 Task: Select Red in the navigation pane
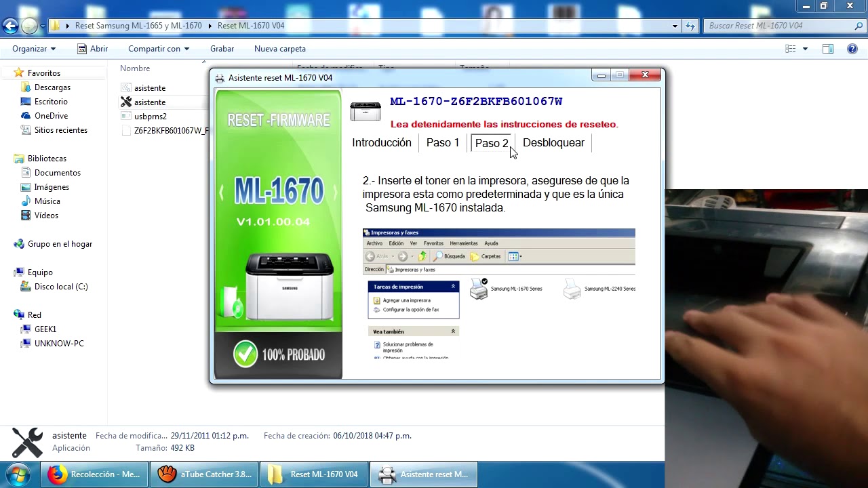pyautogui.click(x=34, y=315)
